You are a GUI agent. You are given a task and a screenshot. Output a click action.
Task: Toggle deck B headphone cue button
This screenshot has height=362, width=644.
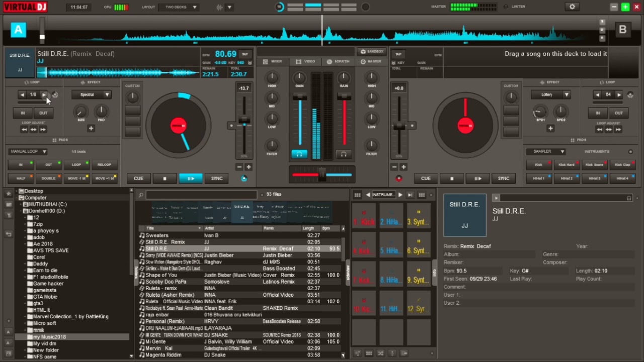pyautogui.click(x=344, y=154)
